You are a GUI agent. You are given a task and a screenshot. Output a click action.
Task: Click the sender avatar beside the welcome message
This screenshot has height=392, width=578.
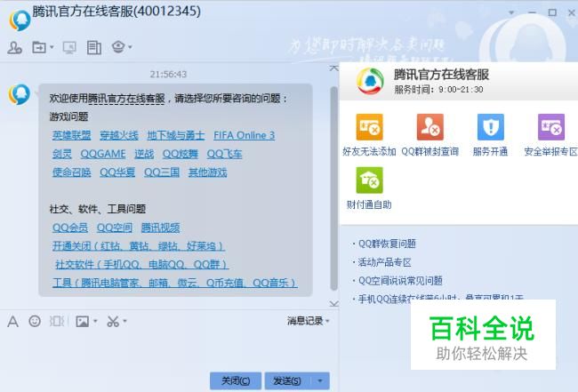pyautogui.click(x=20, y=95)
